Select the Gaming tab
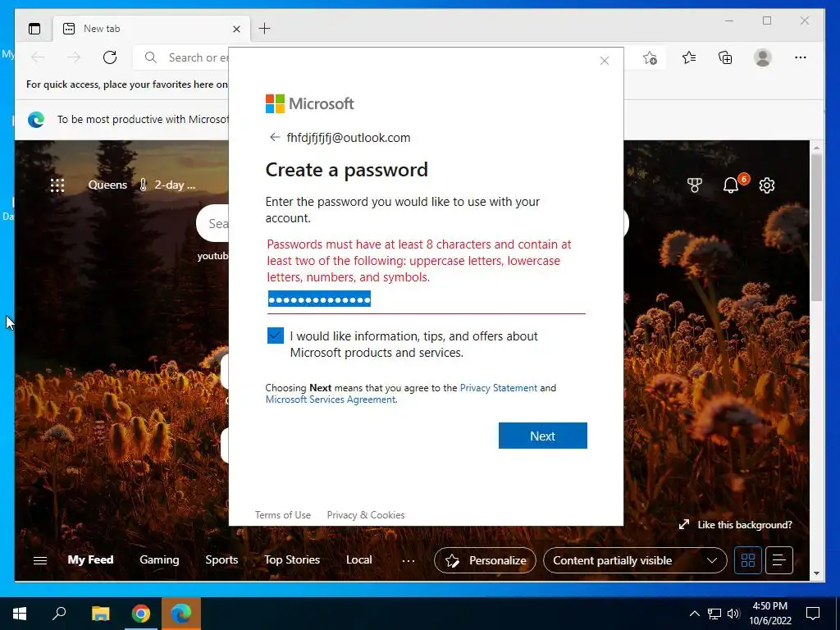Viewport: 840px width, 630px height. pyautogui.click(x=159, y=559)
